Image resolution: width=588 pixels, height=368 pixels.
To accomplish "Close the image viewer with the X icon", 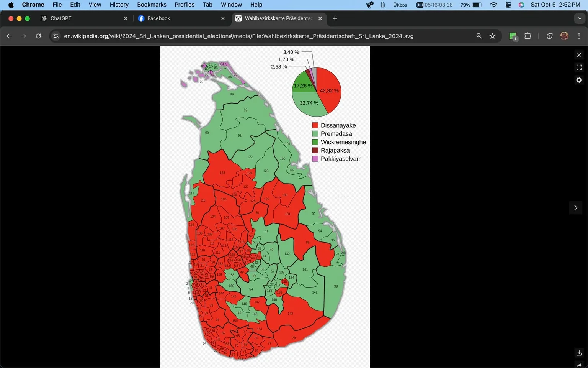I will click(x=579, y=55).
